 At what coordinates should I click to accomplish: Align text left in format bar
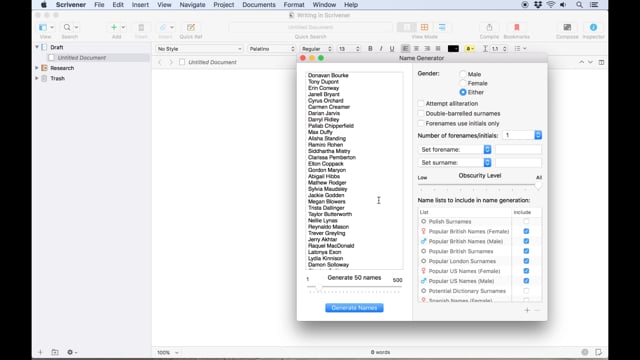(405, 49)
